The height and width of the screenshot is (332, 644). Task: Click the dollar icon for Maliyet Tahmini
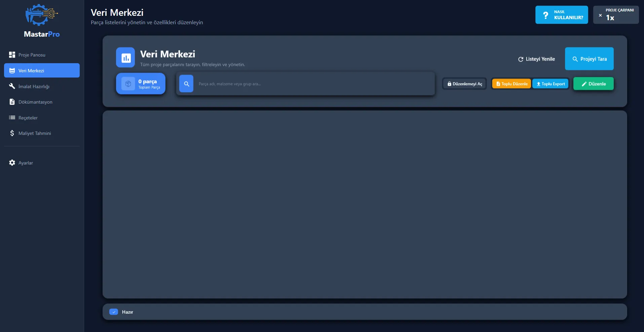(x=12, y=133)
